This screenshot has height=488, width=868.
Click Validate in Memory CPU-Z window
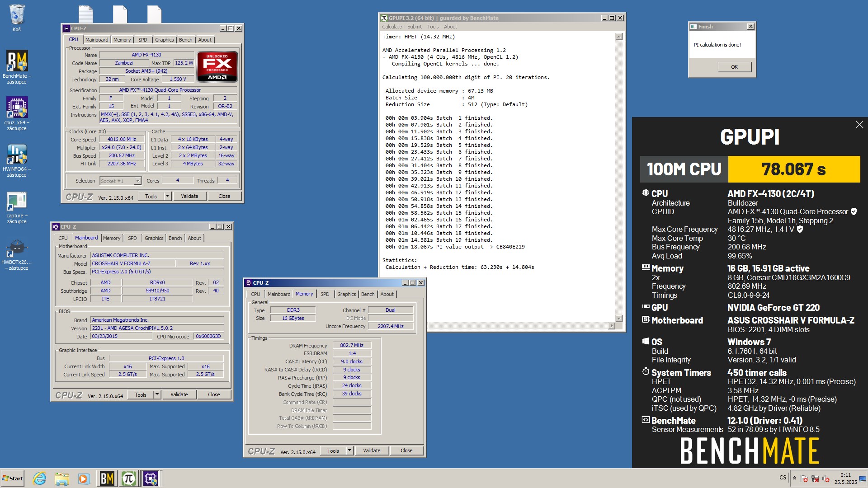tap(372, 450)
